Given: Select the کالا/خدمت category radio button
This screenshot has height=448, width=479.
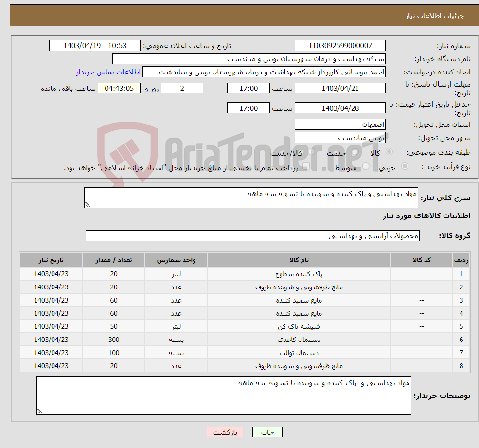Looking at the screenshot, I should pyautogui.click(x=311, y=152).
